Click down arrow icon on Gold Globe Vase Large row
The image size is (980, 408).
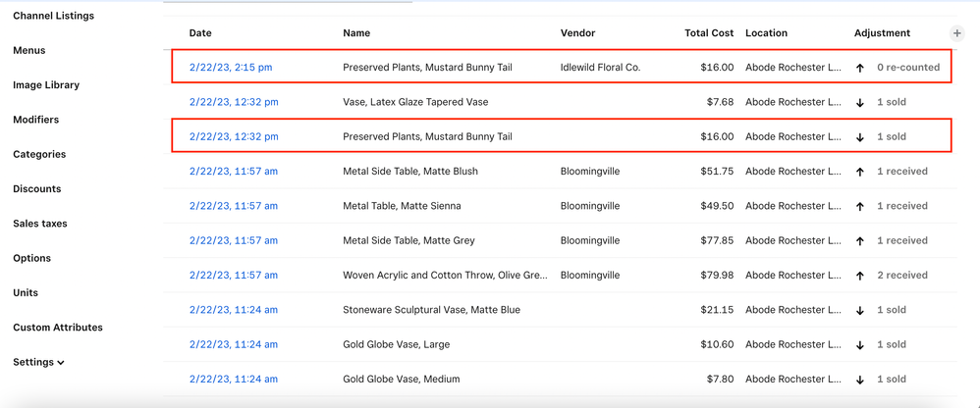860,345
